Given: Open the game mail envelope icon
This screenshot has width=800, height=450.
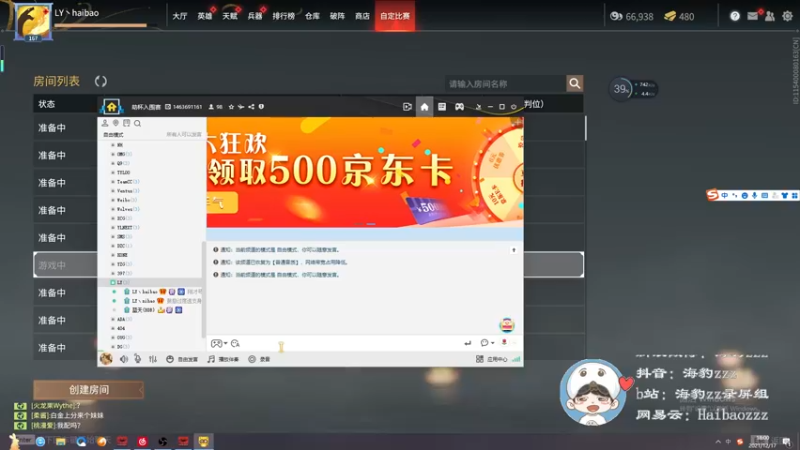Looking at the screenshot, I should pyautogui.click(x=753, y=16).
